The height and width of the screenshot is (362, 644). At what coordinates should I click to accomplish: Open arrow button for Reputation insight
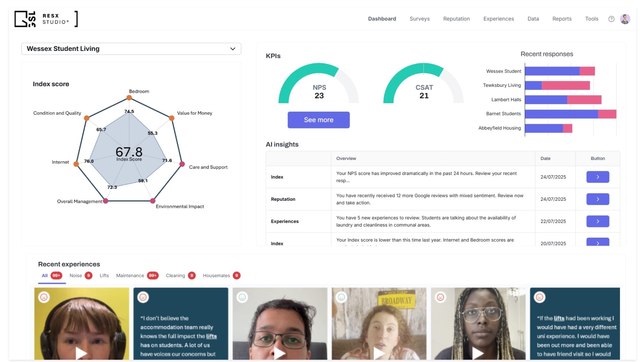coord(597,199)
